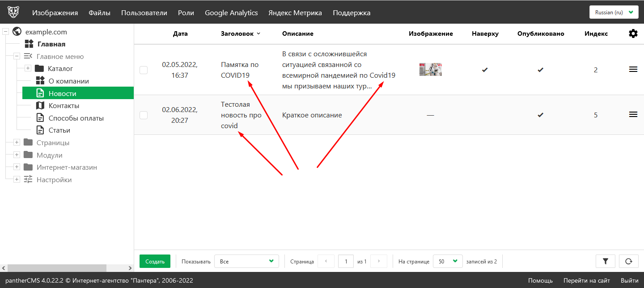Open table settings gear icon
The width and height of the screenshot is (644, 288).
[x=633, y=33]
